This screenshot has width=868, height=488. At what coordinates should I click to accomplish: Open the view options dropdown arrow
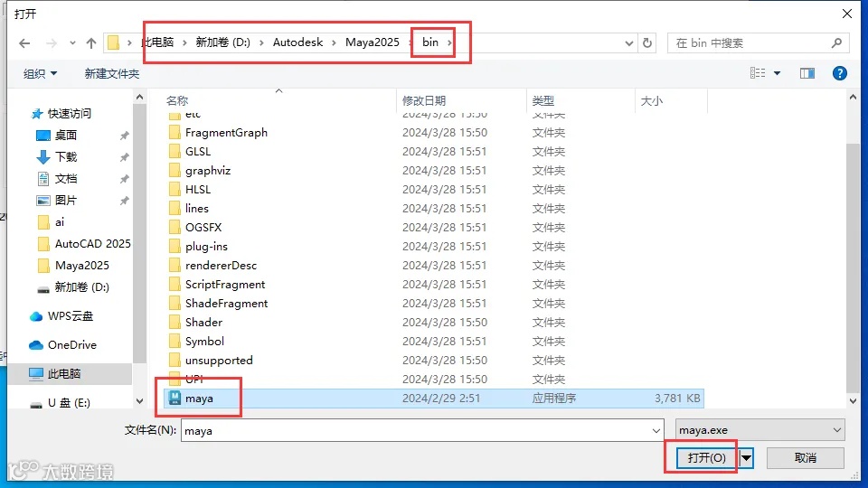click(778, 73)
